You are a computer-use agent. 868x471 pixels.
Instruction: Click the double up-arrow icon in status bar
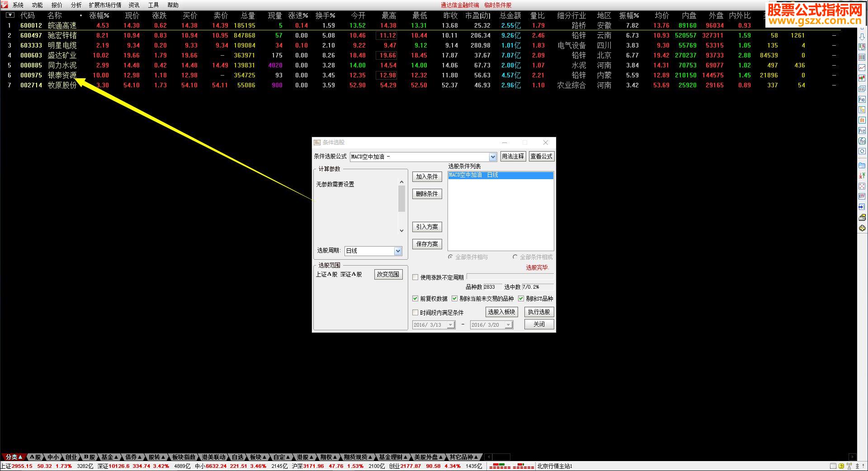pos(857,466)
